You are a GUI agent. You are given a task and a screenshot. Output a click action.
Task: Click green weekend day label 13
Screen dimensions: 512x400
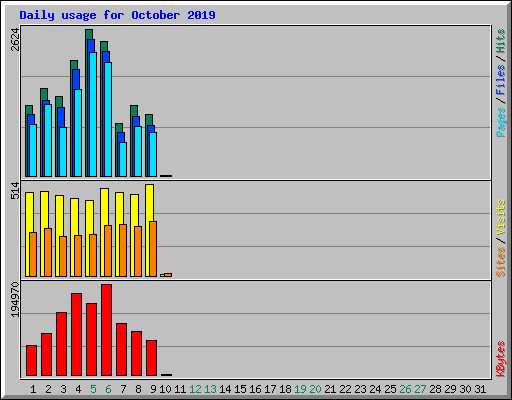210,389
